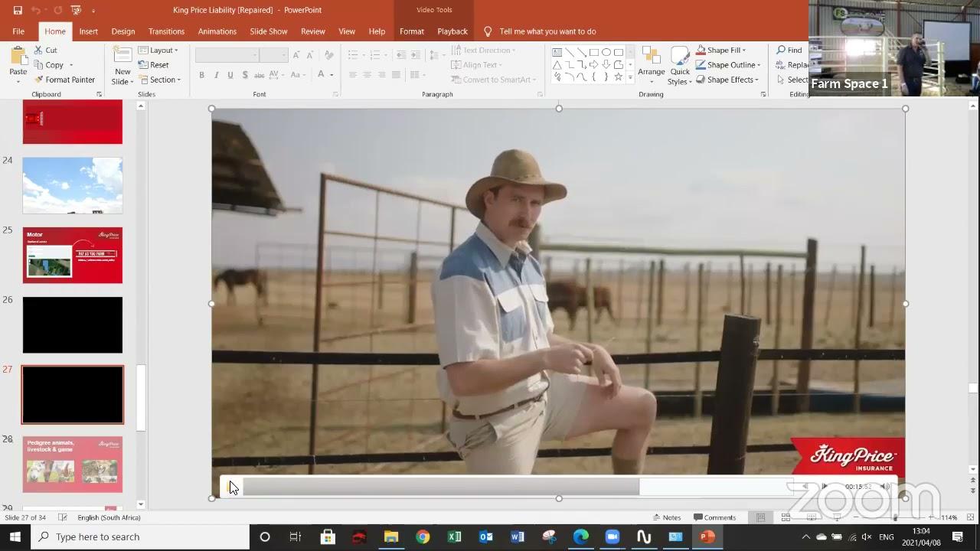Select the text box shape
This screenshot has height=551, width=980.
[x=557, y=53]
